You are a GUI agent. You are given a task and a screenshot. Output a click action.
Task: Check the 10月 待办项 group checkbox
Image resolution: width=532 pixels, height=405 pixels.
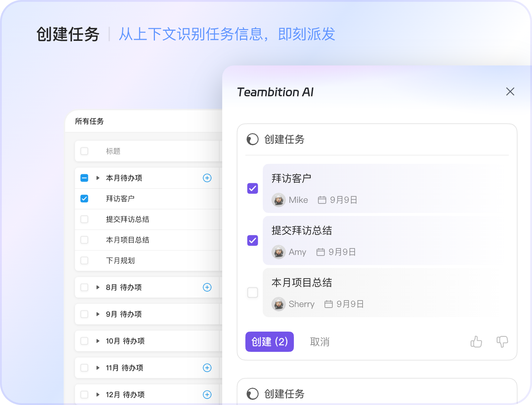tap(84, 341)
